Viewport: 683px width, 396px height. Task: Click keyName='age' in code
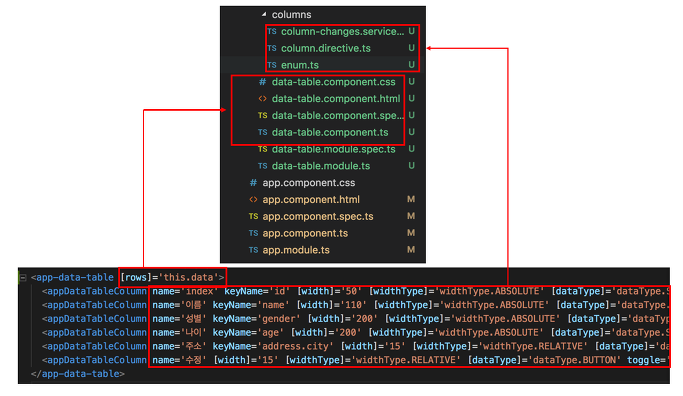point(248,333)
